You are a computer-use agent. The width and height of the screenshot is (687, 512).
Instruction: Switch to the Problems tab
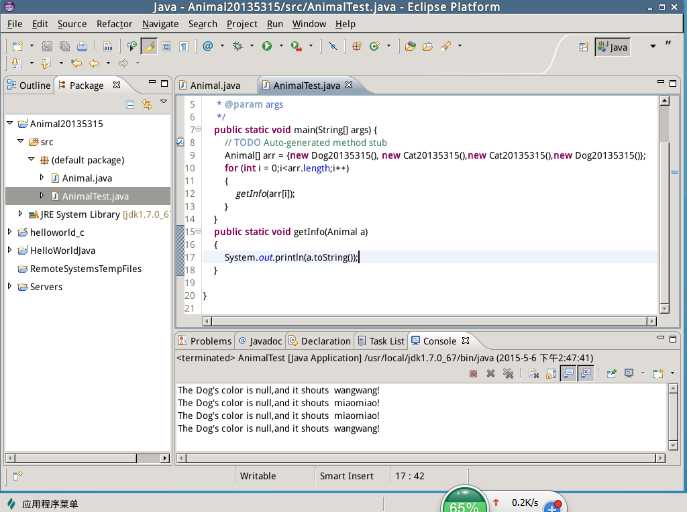click(x=205, y=341)
